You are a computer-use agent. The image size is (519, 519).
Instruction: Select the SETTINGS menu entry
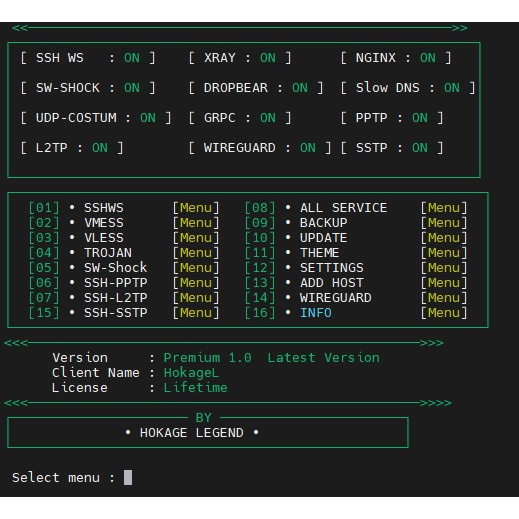(331, 268)
